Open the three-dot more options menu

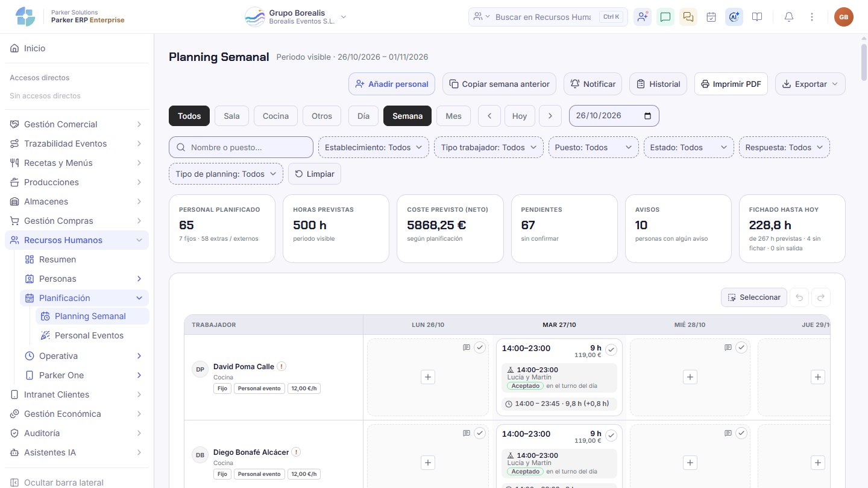(811, 17)
